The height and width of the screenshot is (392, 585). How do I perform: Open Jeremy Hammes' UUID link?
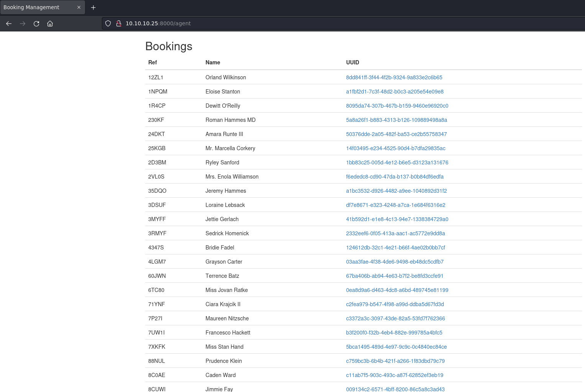396,191
